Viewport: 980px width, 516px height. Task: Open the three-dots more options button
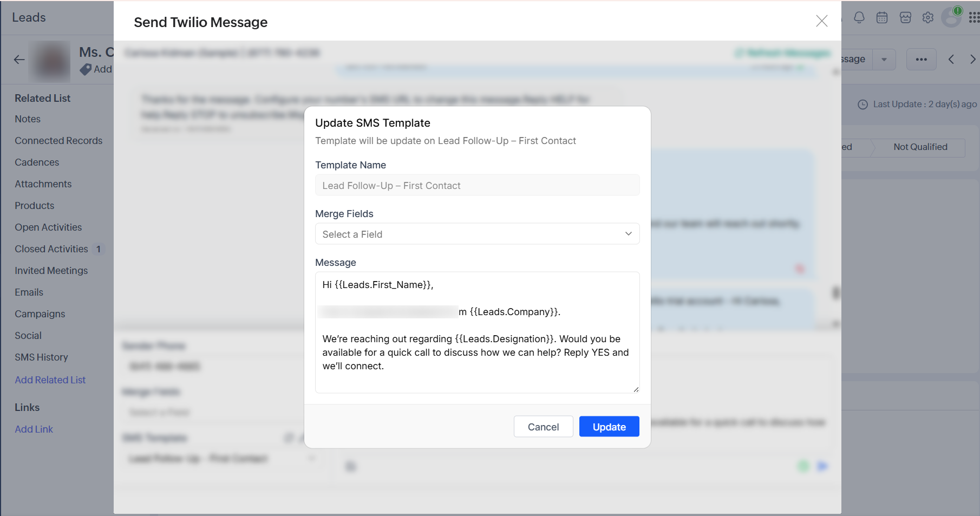[922, 59]
